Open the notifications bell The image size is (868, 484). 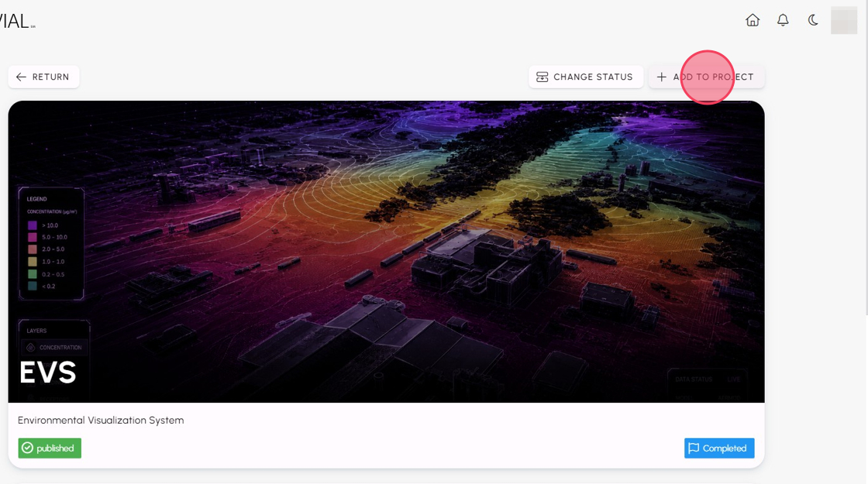[x=783, y=20]
